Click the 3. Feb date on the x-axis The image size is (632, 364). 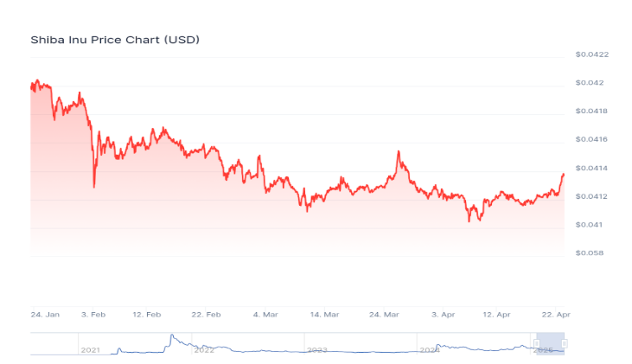click(x=93, y=313)
